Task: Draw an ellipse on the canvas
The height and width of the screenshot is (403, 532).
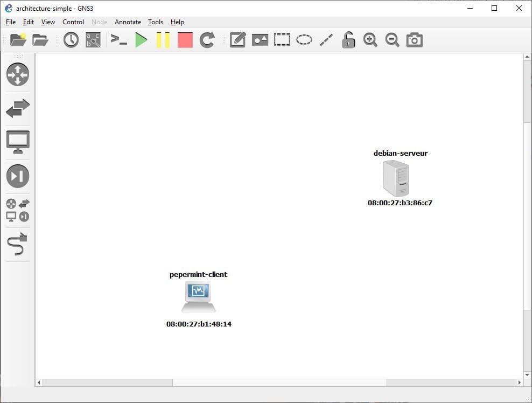Action: coord(304,39)
